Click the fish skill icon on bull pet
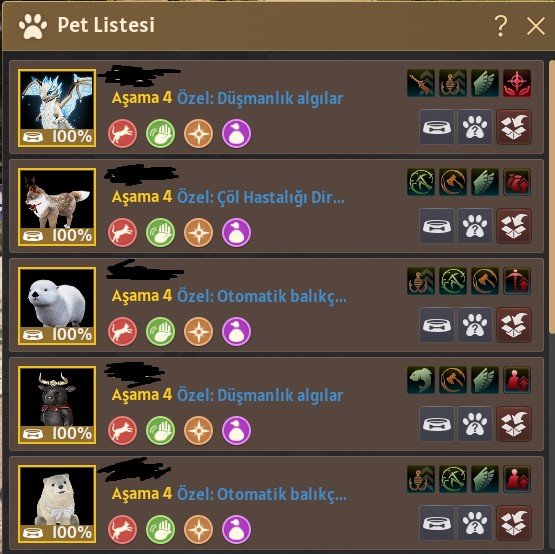Viewport: 555px width, 554px height. (x=421, y=380)
